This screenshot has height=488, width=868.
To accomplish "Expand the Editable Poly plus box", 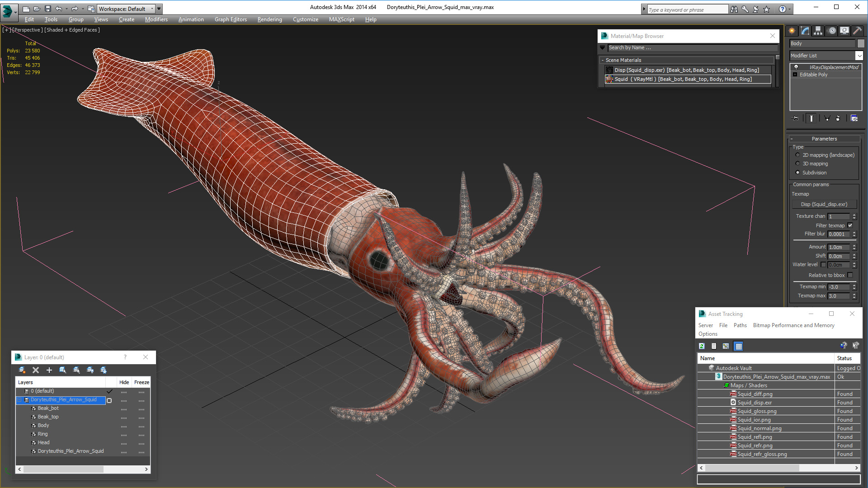I will 795,75.
